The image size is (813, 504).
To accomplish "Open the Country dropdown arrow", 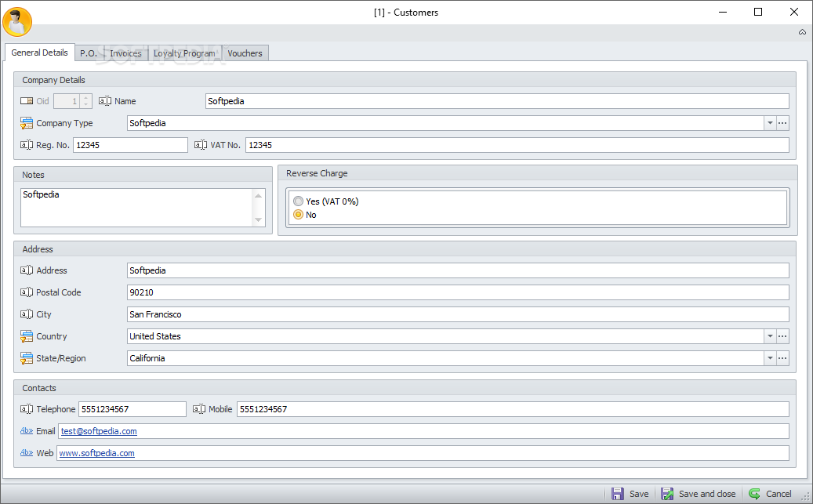I will (x=770, y=336).
